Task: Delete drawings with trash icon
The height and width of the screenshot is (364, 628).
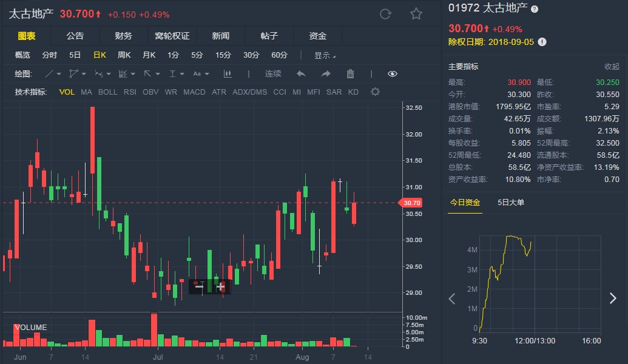Action: pos(350,73)
